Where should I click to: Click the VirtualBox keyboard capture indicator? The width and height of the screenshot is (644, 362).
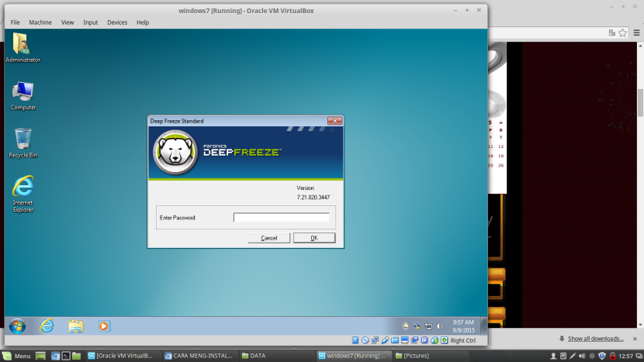pyautogui.click(x=444, y=340)
